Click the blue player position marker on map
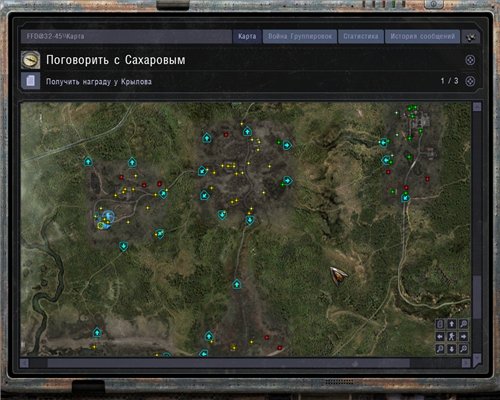 [x=107, y=217]
